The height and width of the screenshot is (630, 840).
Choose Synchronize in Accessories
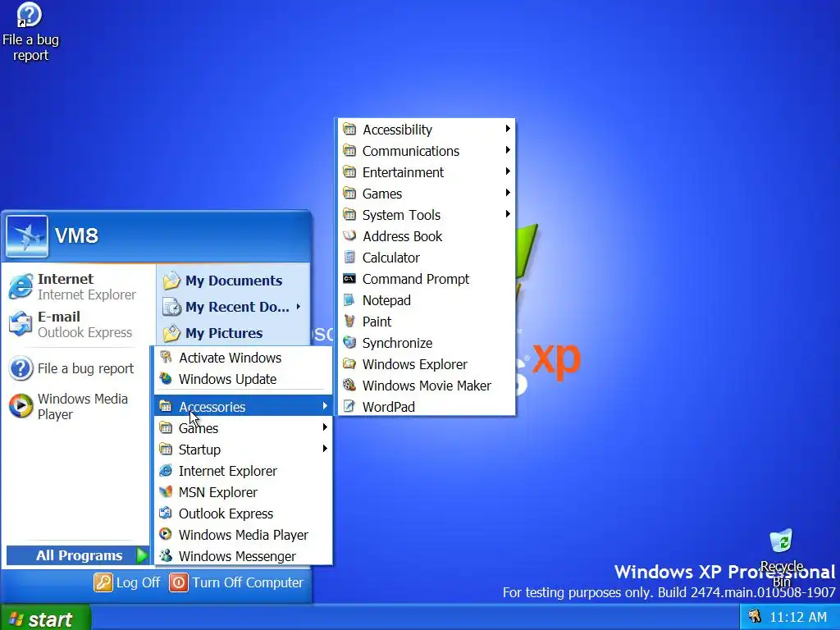pyautogui.click(x=427, y=343)
